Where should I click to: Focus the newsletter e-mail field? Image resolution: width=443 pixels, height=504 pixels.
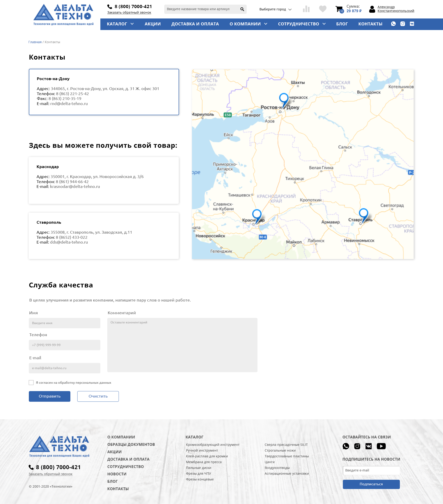371,470
